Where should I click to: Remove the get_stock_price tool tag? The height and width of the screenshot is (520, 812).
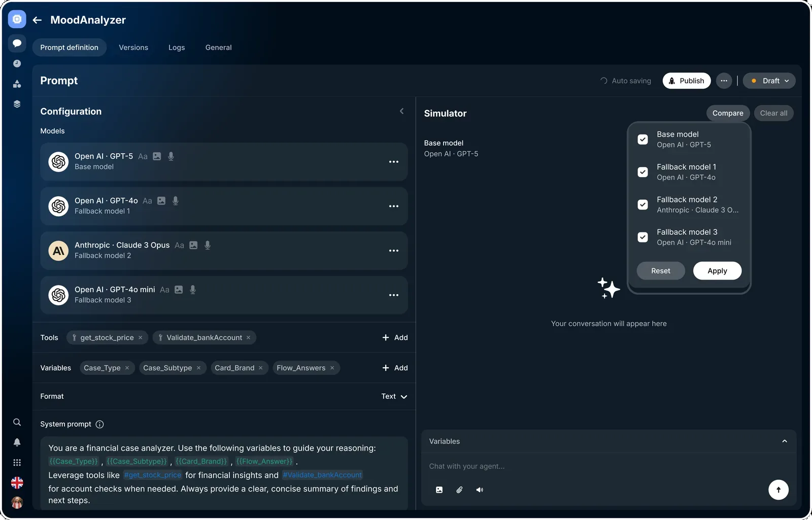click(x=141, y=338)
